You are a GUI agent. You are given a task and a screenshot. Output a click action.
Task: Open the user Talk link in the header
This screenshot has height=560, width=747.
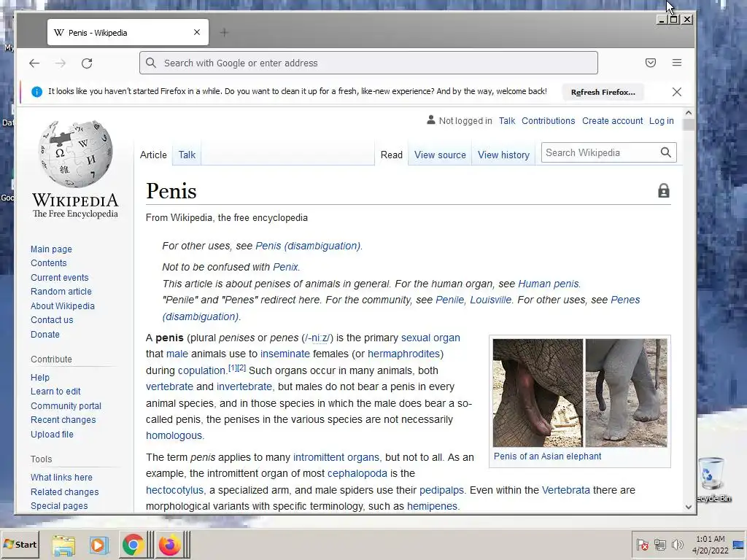pyautogui.click(x=507, y=121)
